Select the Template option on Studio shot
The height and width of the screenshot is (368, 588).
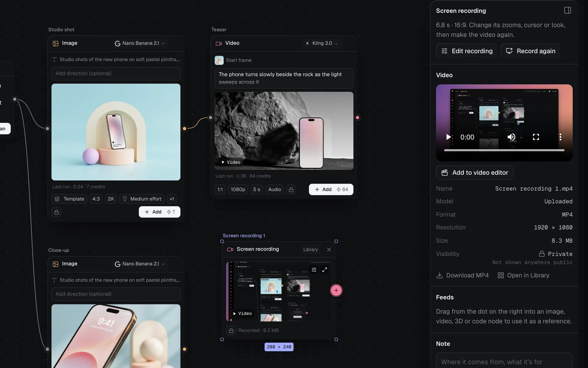pyautogui.click(x=69, y=199)
